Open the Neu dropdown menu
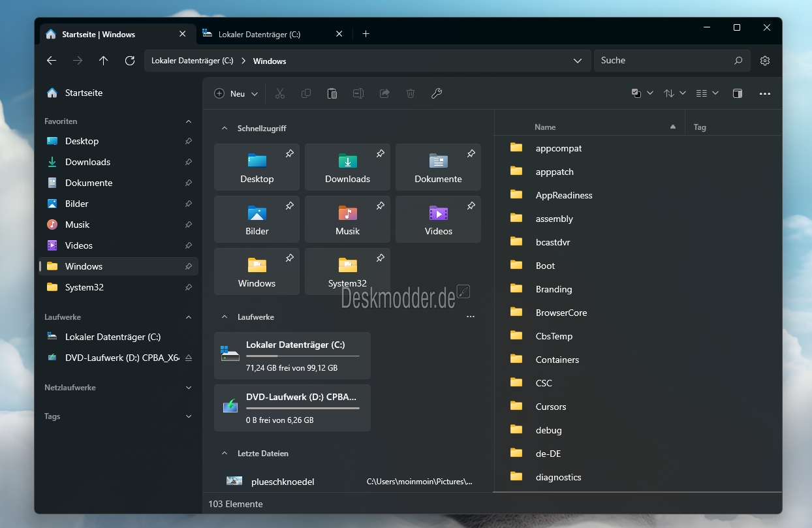The height and width of the screenshot is (528, 812). tap(236, 93)
